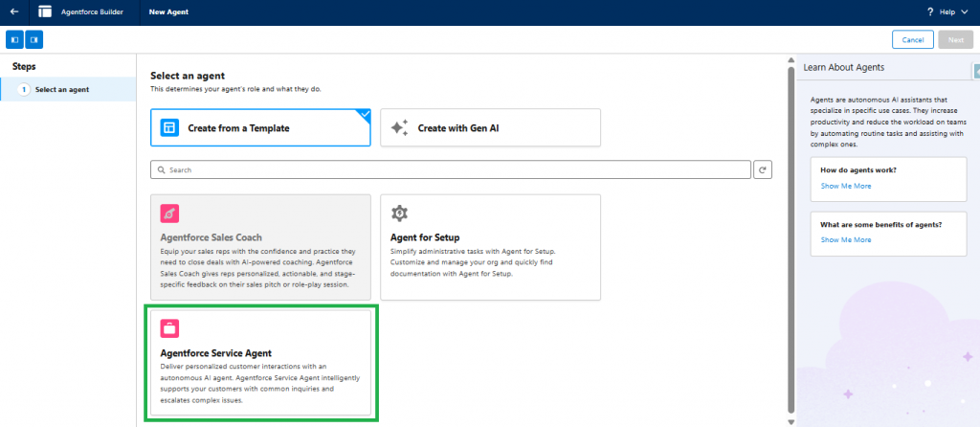The height and width of the screenshot is (427, 980).
Task: Click the scrollbar down arrow
Action: (791, 422)
